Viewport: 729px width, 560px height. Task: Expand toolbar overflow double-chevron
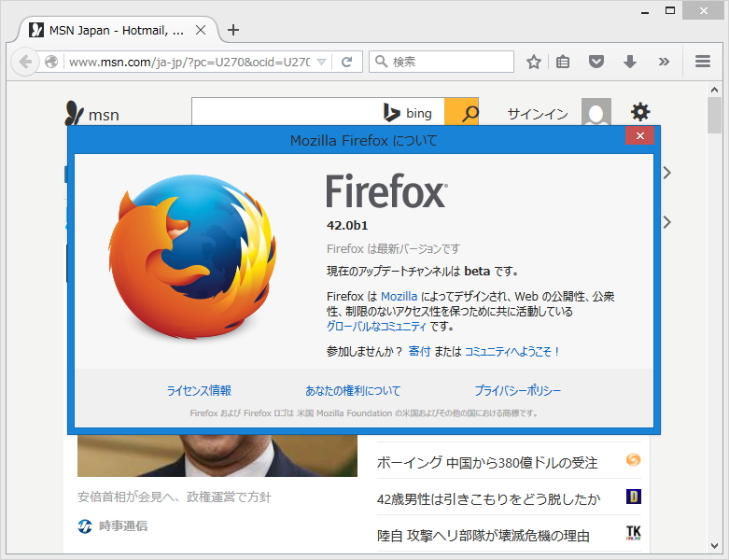coord(664,62)
